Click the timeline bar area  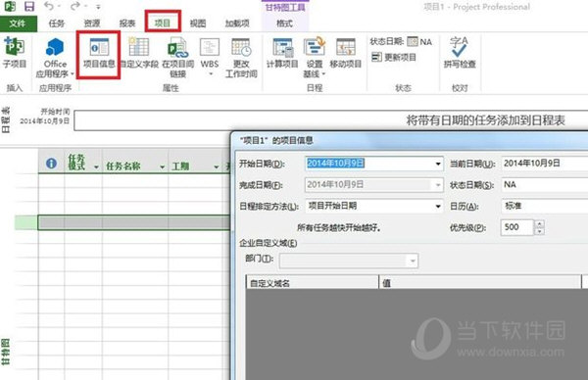331,120
